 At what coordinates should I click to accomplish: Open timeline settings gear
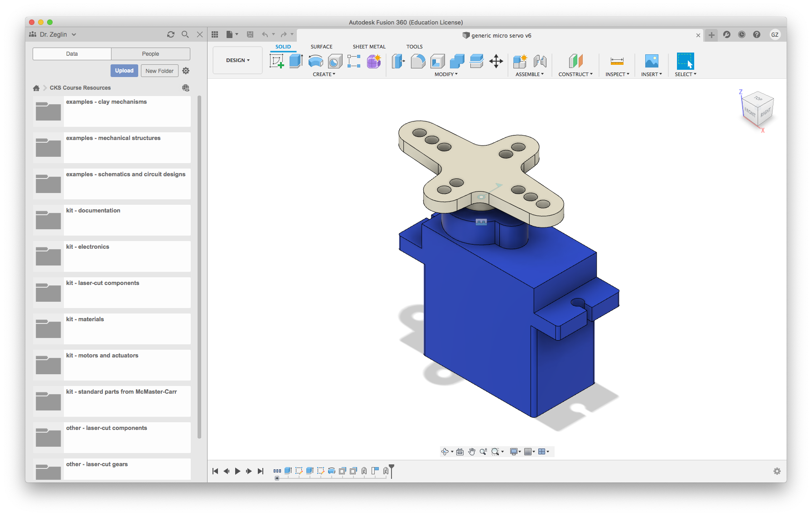tap(777, 471)
